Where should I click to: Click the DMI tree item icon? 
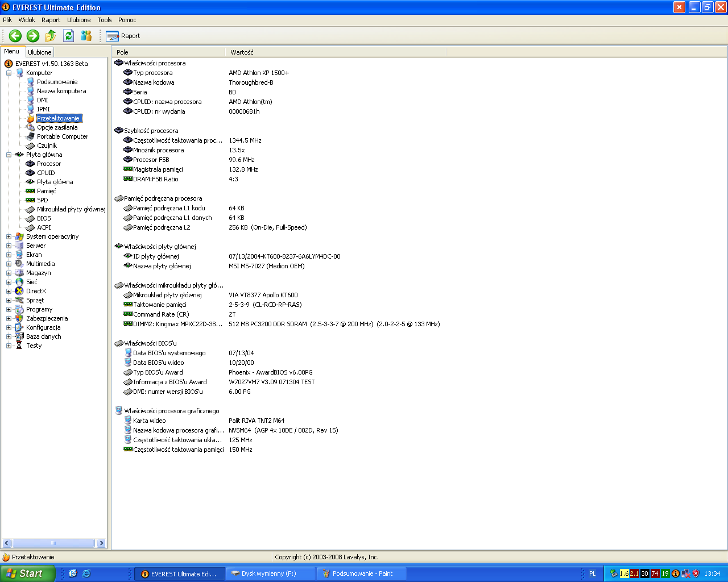click(31, 100)
